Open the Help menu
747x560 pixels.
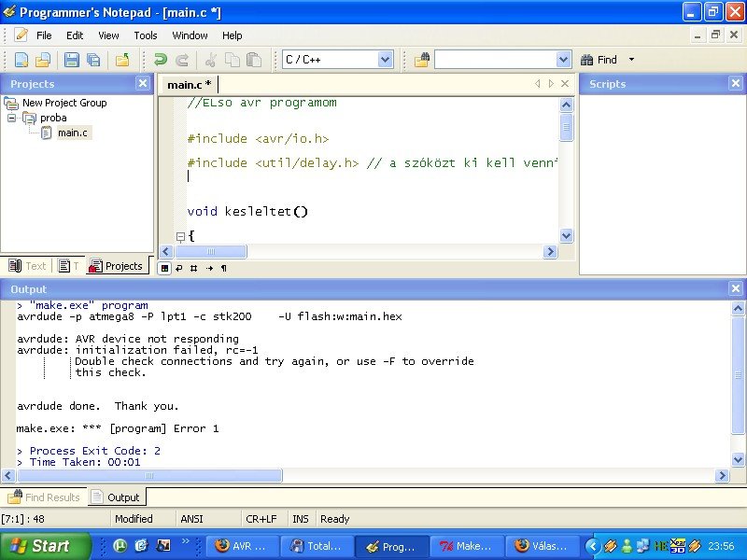coord(232,35)
